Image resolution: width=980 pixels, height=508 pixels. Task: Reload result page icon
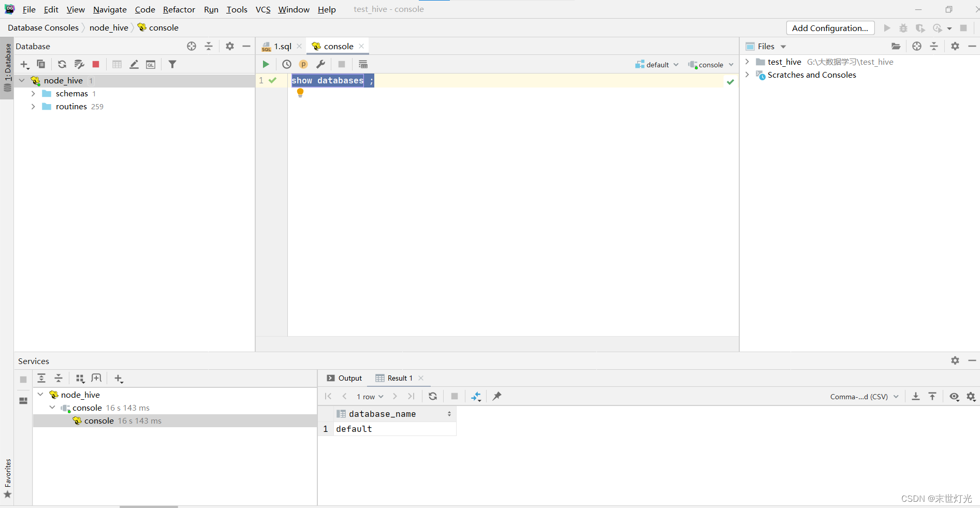[x=433, y=396]
